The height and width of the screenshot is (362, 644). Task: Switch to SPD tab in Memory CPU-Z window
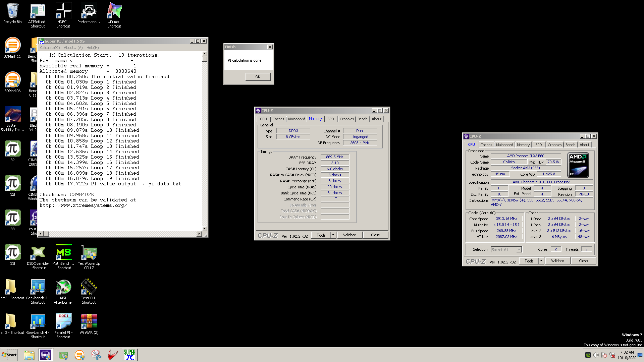(330, 119)
